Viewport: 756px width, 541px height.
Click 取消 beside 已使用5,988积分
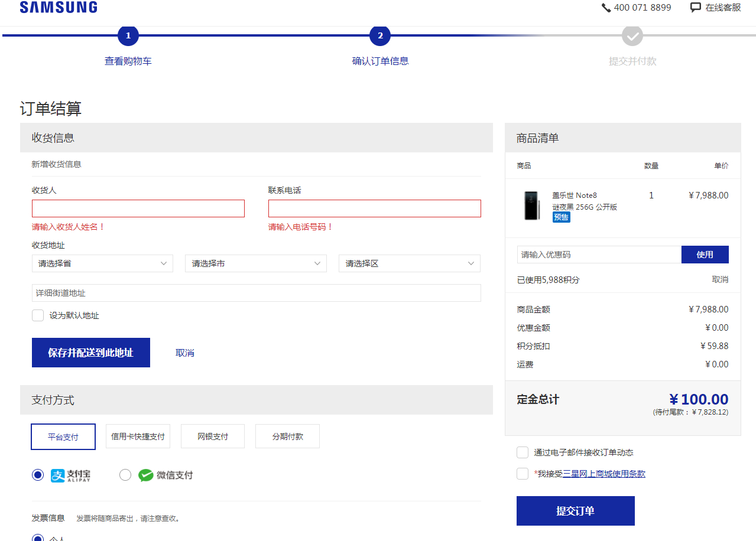(x=720, y=279)
